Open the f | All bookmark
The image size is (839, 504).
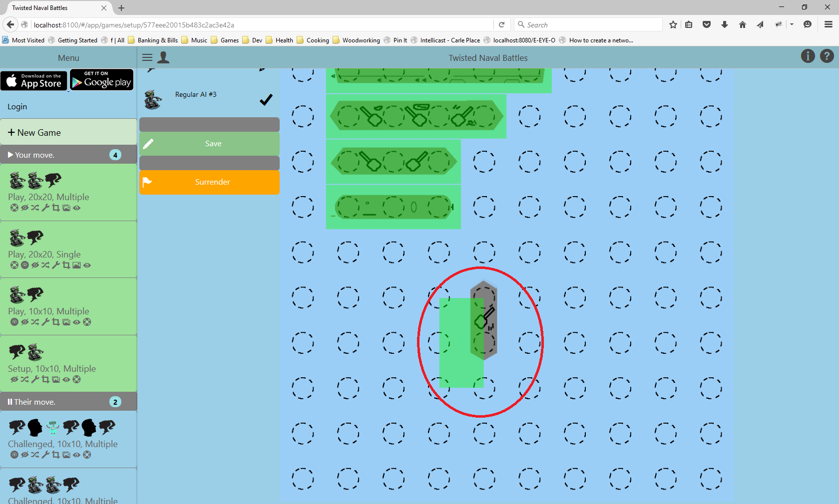click(113, 40)
